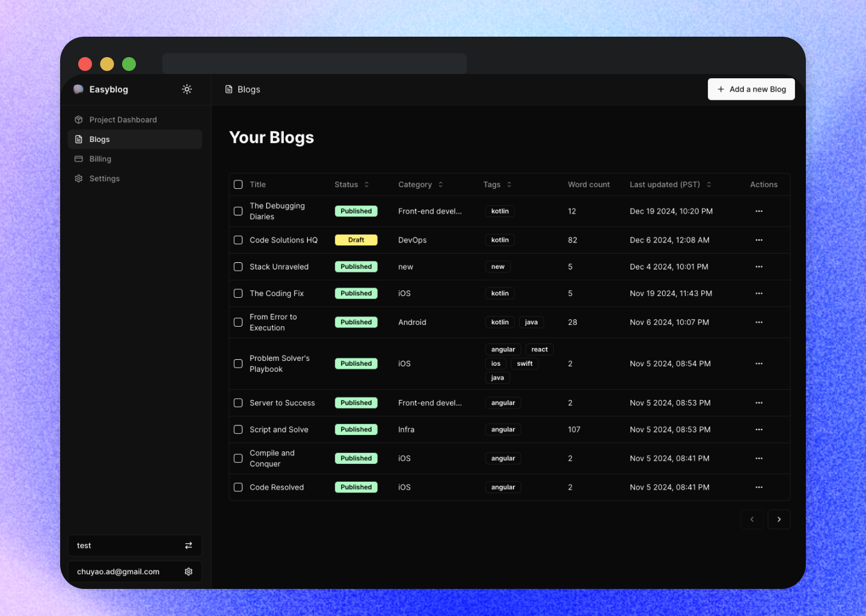Click the DevOps category cell
Viewport: 866px width, 616px height.
click(412, 240)
